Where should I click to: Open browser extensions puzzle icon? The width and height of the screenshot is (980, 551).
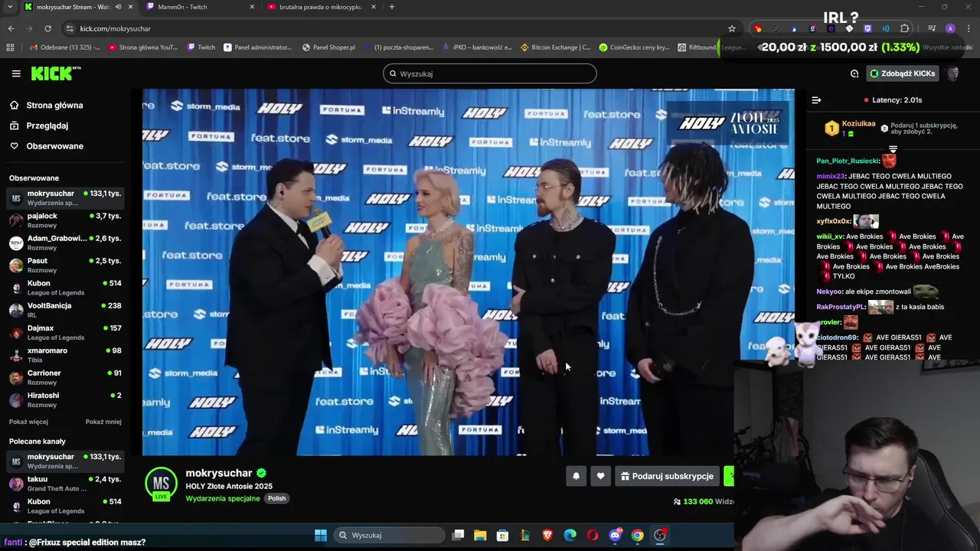[904, 28]
